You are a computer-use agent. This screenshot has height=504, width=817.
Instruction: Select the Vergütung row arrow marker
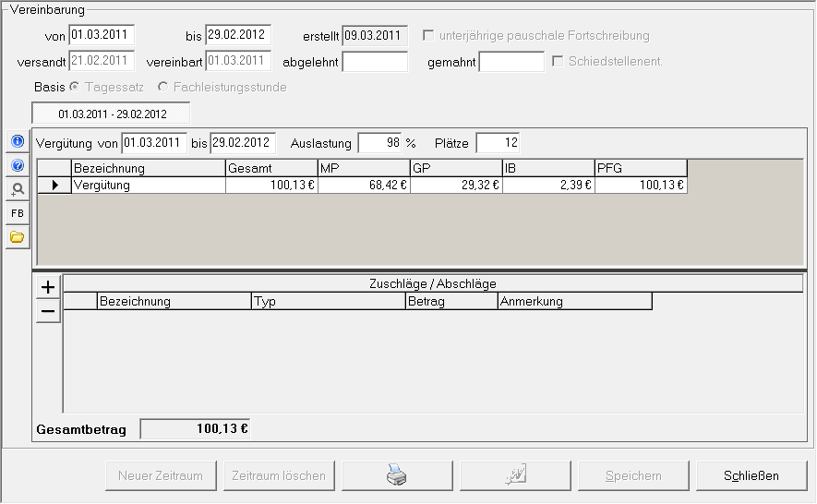(54, 186)
